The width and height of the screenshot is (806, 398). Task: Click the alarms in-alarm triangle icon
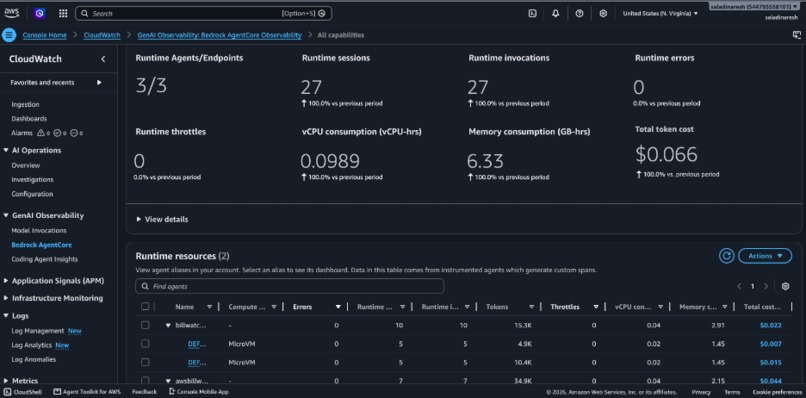[41, 133]
